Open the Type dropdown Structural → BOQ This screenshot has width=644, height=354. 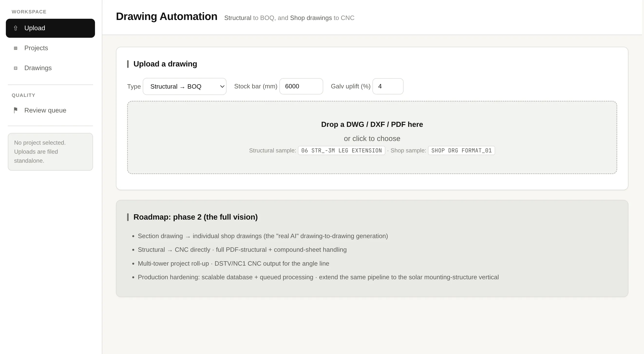pyautogui.click(x=184, y=86)
